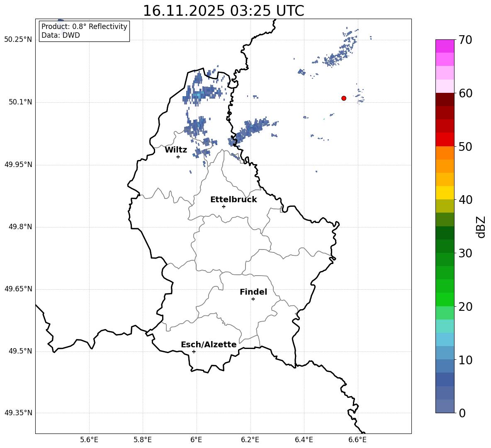Click the 5.6°E longitude label

pyautogui.click(x=89, y=440)
